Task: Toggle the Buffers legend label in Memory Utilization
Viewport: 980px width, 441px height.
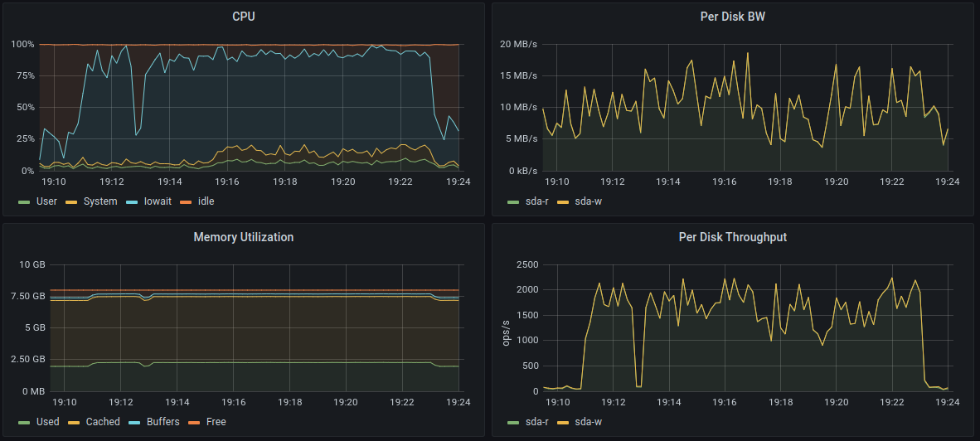Action: click(x=163, y=422)
